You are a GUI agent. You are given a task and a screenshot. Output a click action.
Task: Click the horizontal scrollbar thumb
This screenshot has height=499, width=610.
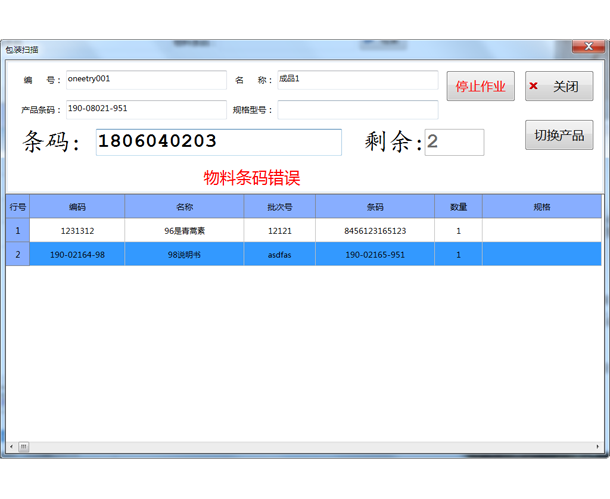tap(23, 446)
